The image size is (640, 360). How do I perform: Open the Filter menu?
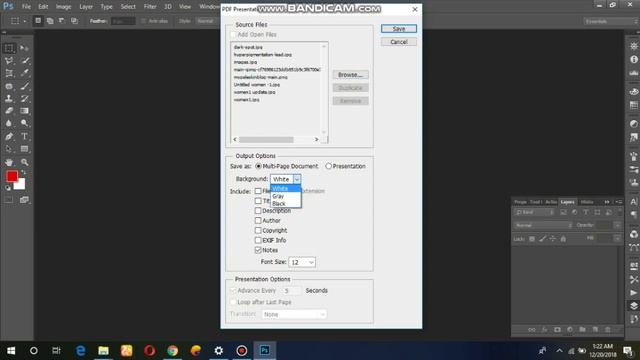point(150,7)
